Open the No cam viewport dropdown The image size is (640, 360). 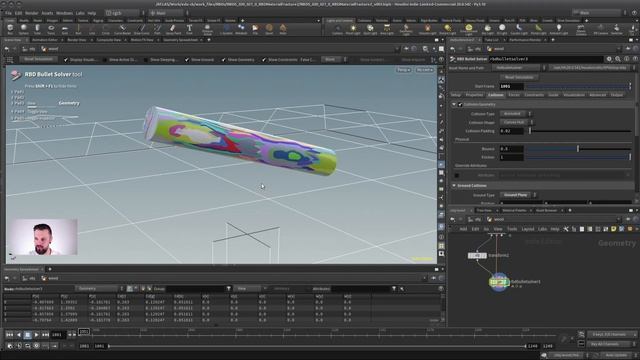tap(424, 70)
